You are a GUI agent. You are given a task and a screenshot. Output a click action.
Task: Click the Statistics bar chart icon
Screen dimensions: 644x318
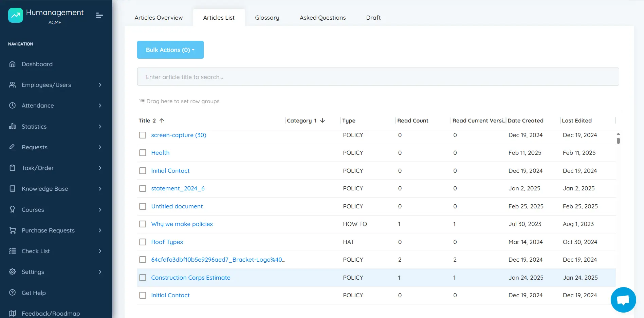13,126
